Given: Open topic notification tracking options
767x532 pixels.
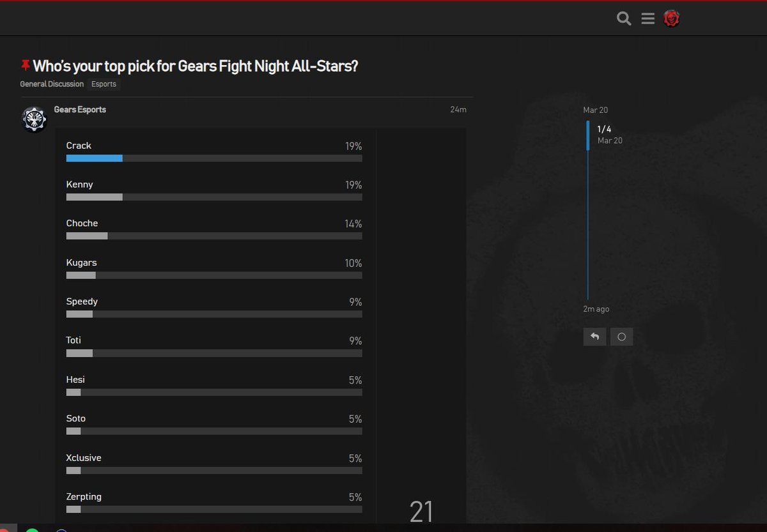Looking at the screenshot, I should [x=621, y=336].
